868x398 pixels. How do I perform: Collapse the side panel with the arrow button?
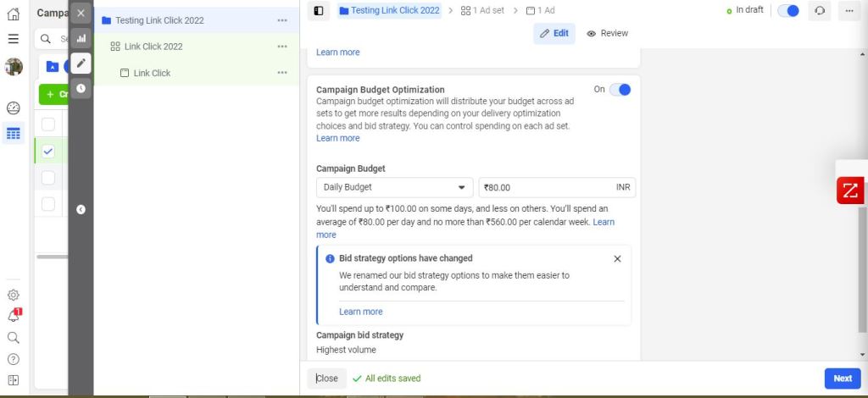[x=81, y=209]
